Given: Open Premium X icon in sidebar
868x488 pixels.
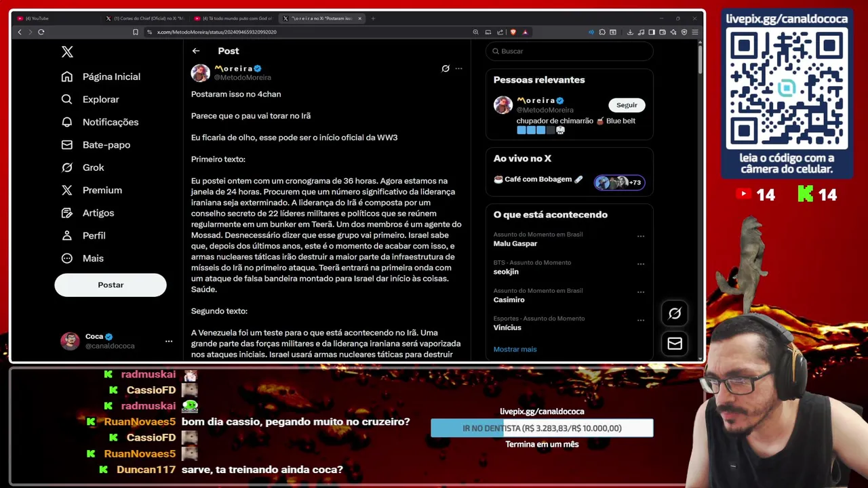Looking at the screenshot, I should [x=66, y=190].
